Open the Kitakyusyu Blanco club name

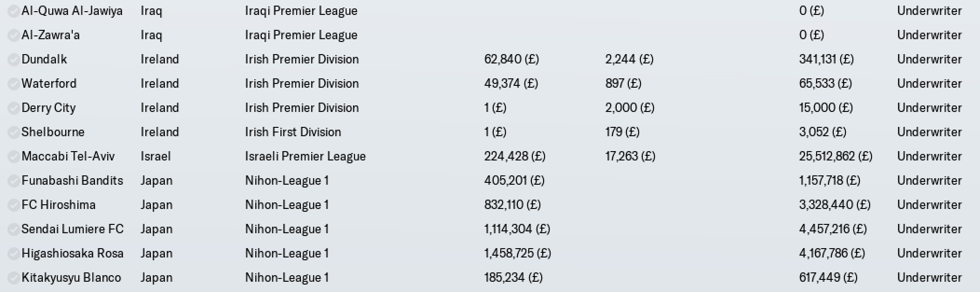(x=71, y=278)
